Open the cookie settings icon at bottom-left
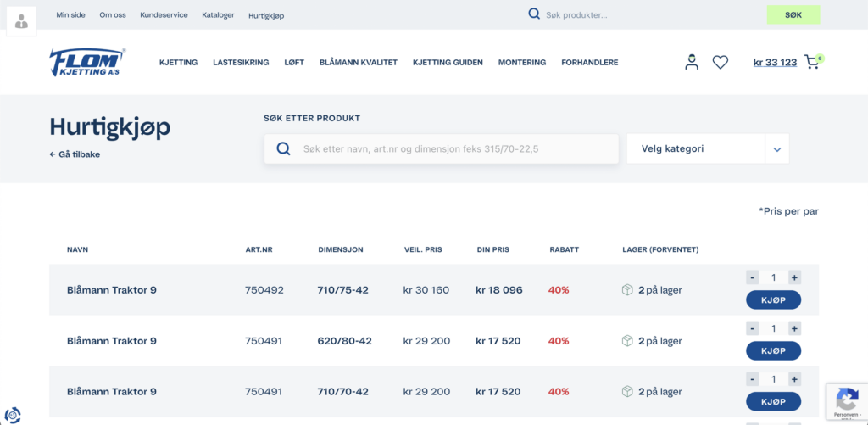The width and height of the screenshot is (868, 425). (13, 415)
